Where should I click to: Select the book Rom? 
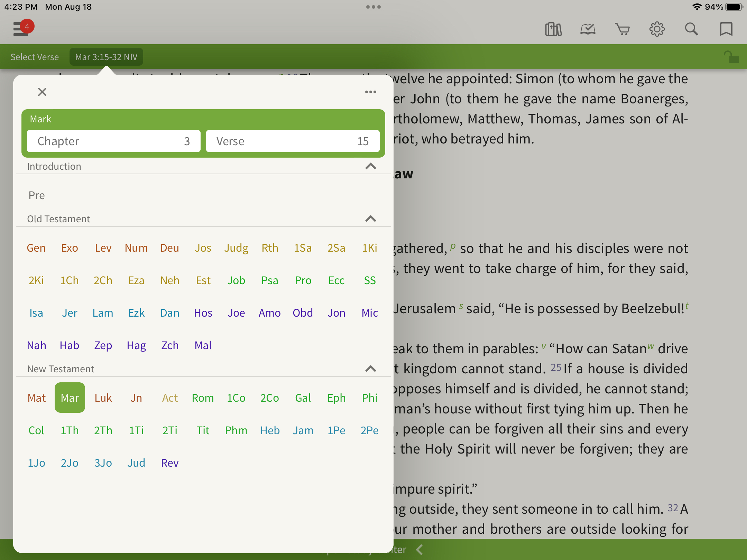tap(203, 398)
